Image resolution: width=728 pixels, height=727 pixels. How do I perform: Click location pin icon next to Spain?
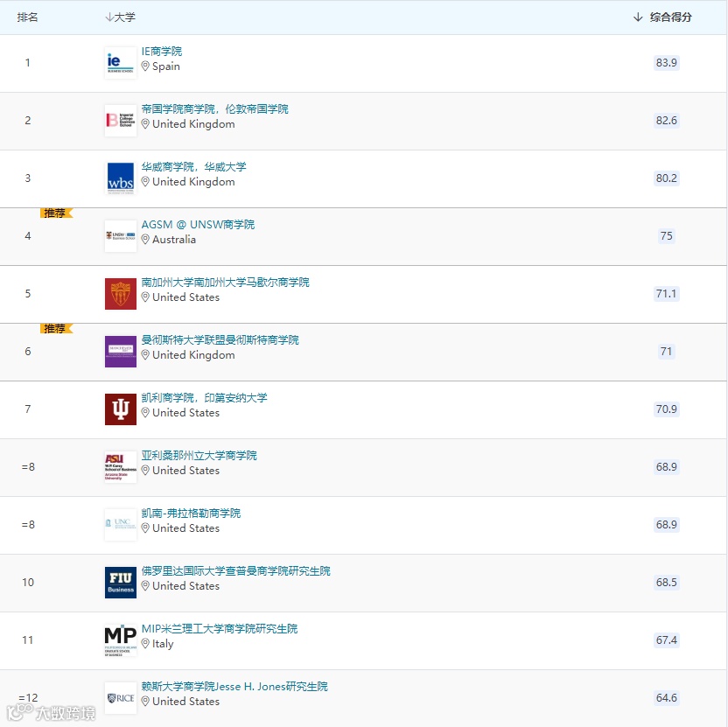(x=145, y=66)
